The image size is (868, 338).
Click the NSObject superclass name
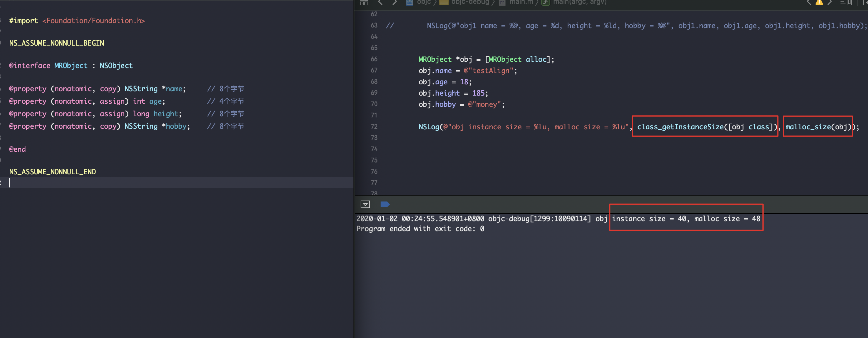tap(116, 66)
